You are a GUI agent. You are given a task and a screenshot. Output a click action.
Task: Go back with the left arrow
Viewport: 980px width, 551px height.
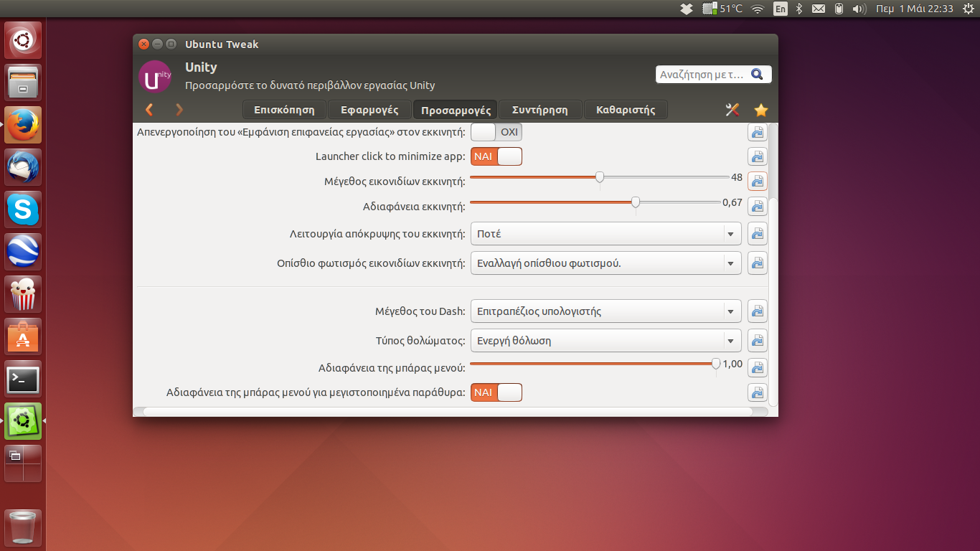coord(149,110)
